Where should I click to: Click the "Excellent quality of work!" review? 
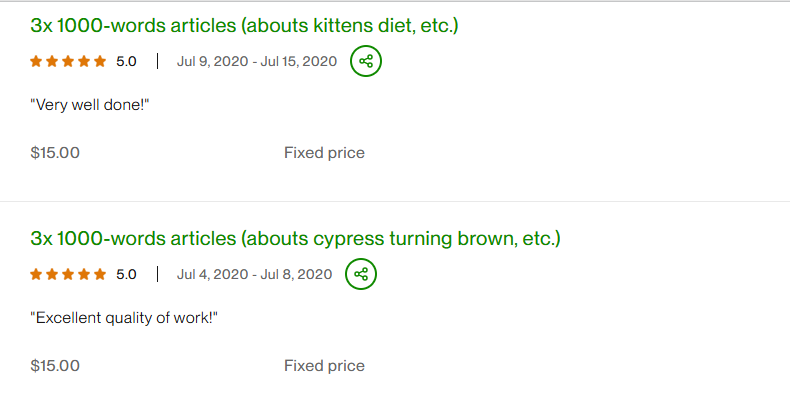tap(125, 317)
